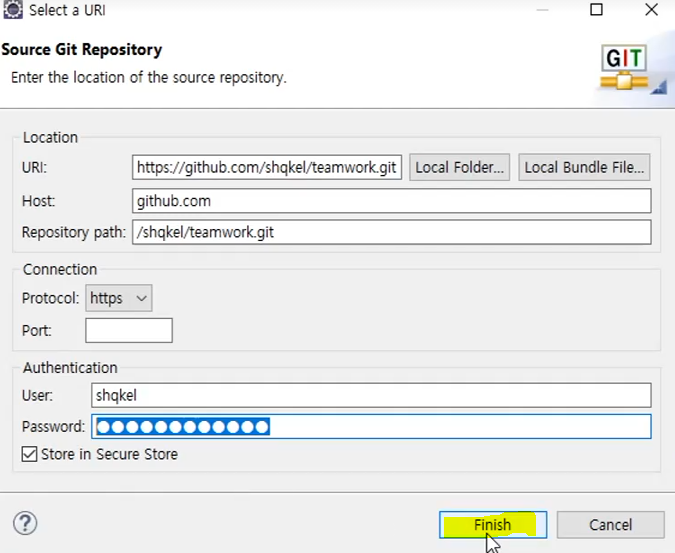Open the Local Bundle File browser
This screenshot has width=675, height=553.
coord(584,167)
